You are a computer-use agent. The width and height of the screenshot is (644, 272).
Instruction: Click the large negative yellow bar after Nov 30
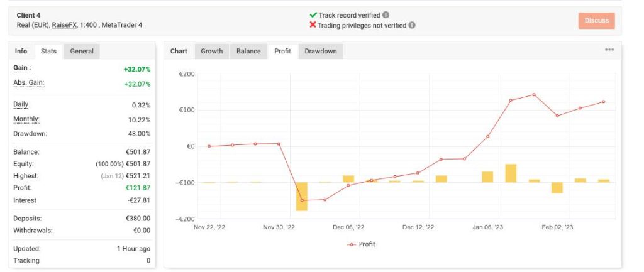point(302,197)
